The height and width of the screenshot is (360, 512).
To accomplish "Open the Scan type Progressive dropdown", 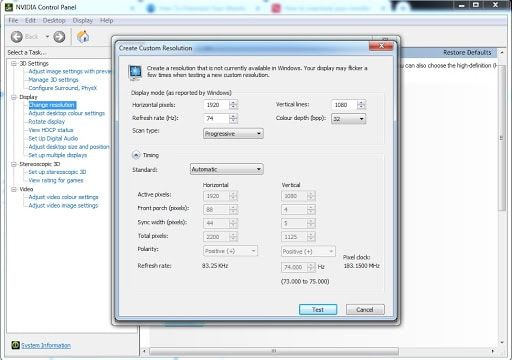I will (233, 134).
